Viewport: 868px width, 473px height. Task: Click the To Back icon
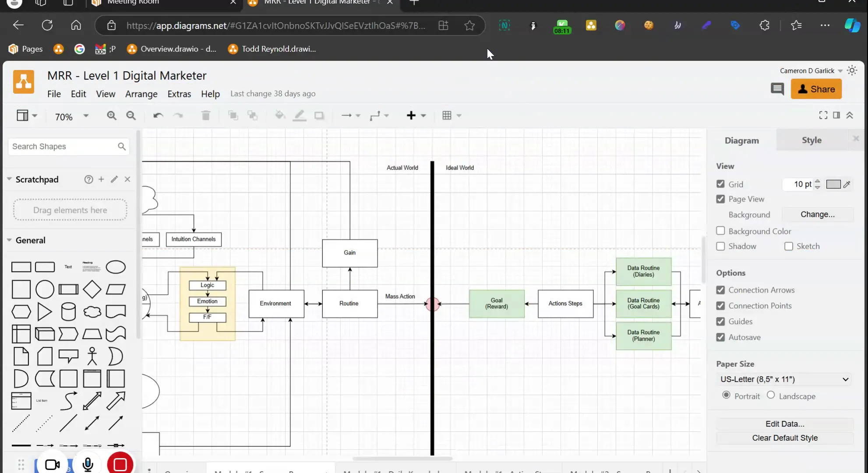point(253,116)
